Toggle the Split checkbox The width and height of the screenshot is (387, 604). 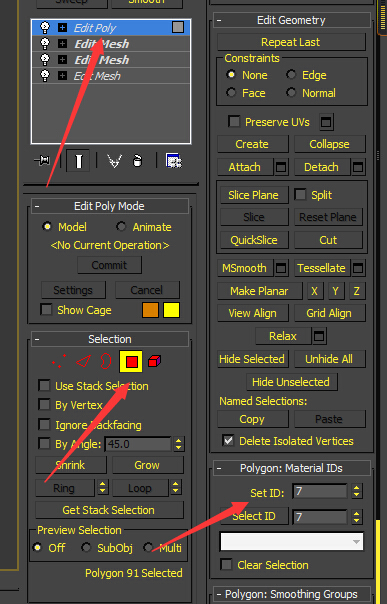(x=300, y=194)
